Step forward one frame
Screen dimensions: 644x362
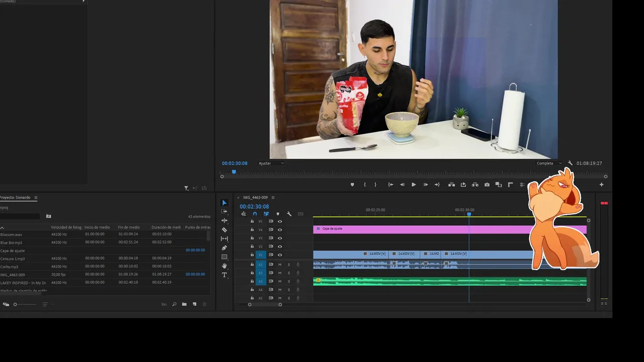[426, 185]
